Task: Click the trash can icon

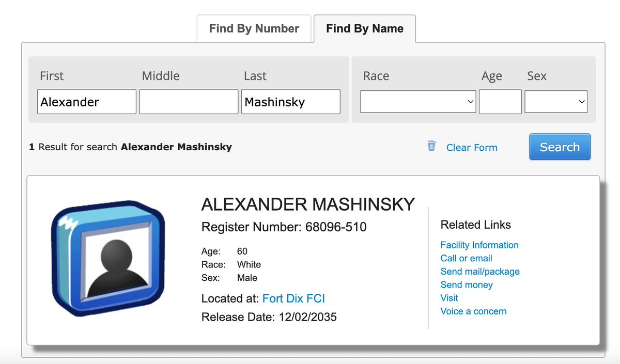Action: click(431, 146)
